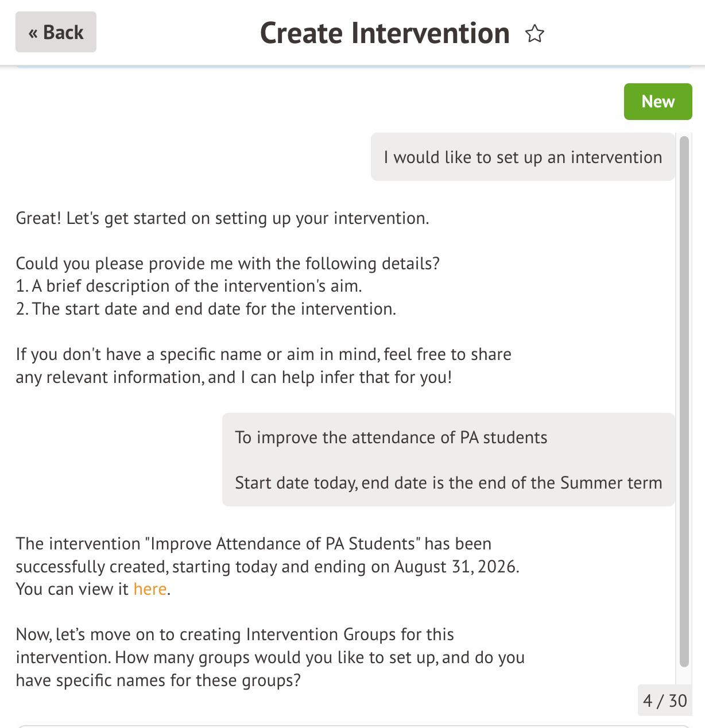Viewport: 705px width, 728px height.
Task: Click the "have specific names for these groups?" line
Action: pos(158,680)
